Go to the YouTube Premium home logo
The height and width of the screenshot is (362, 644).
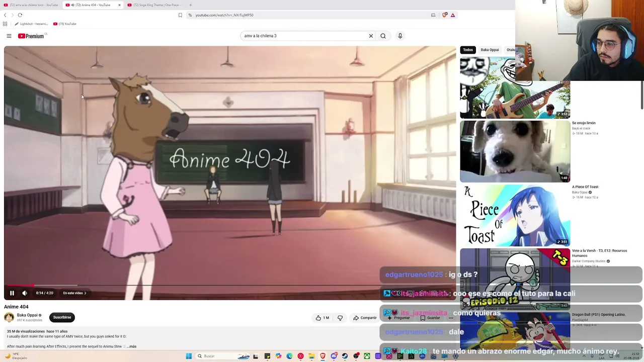coord(32,36)
